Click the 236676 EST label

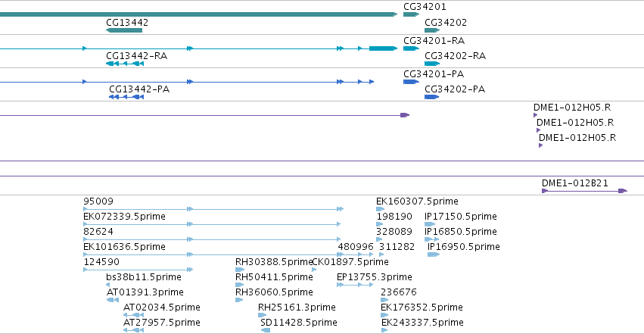click(399, 292)
